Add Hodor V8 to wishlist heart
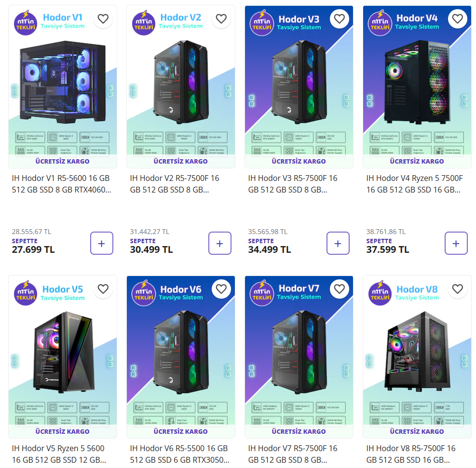Image resolution: width=476 pixels, height=468 pixels. point(458,289)
